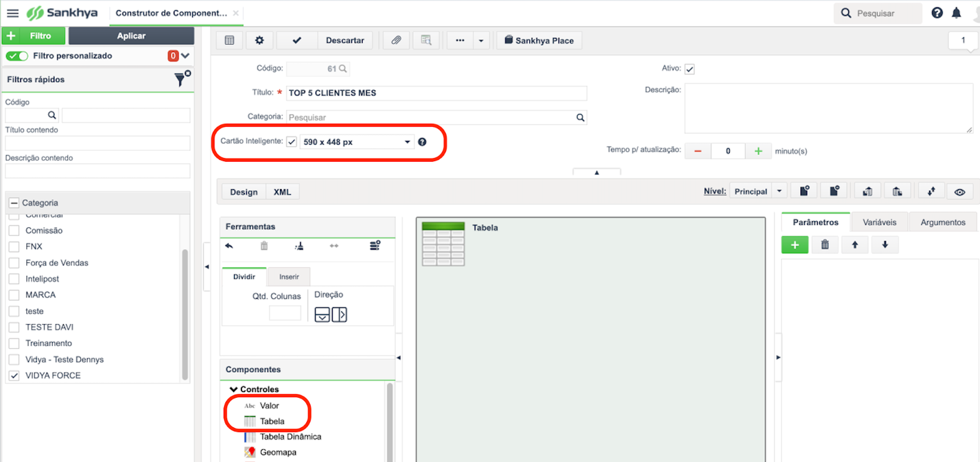Focus the Título contendo field
The image size is (980, 462).
(x=98, y=143)
